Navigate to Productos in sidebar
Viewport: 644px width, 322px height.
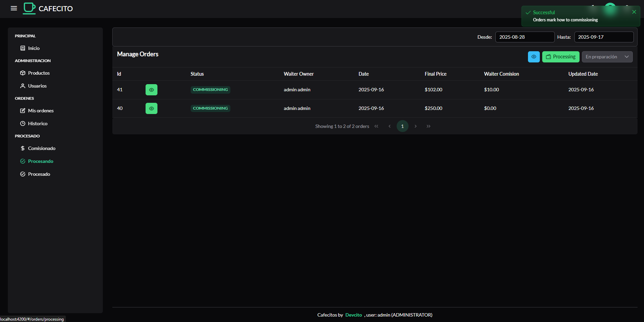point(39,73)
